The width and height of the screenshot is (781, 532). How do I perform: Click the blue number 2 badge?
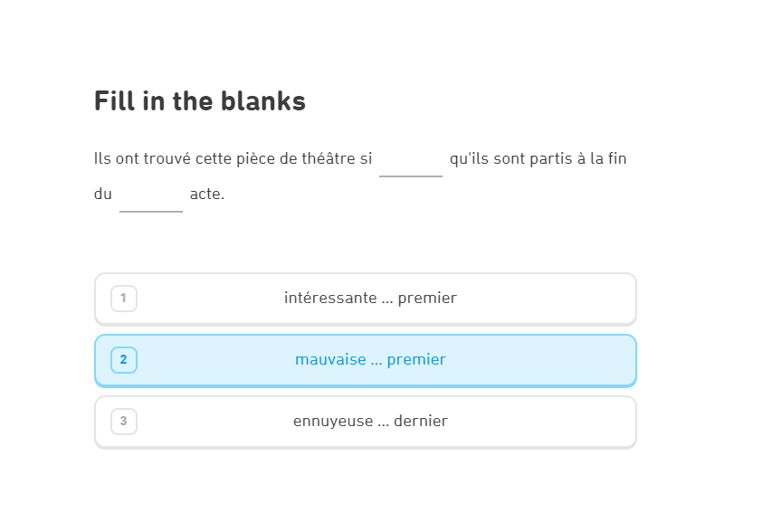123,360
